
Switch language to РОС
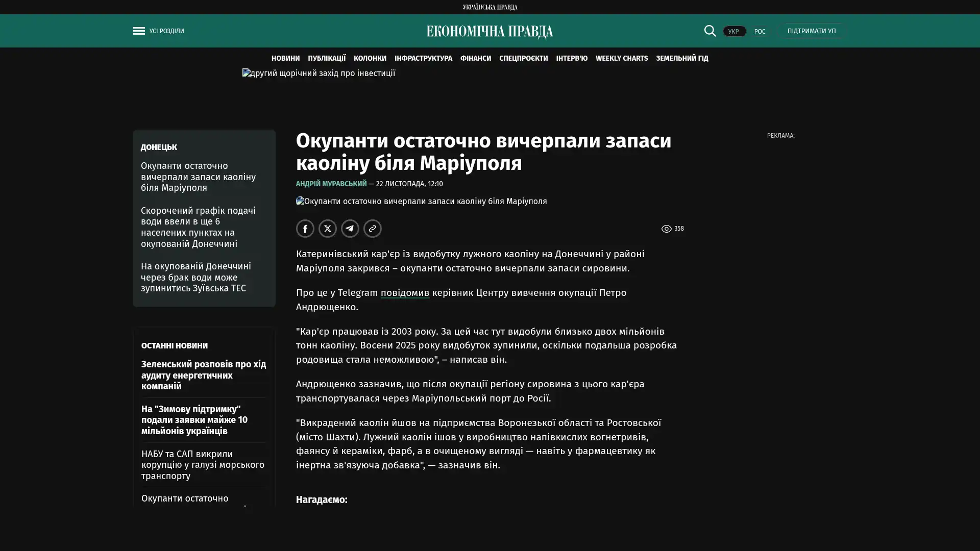[759, 32]
